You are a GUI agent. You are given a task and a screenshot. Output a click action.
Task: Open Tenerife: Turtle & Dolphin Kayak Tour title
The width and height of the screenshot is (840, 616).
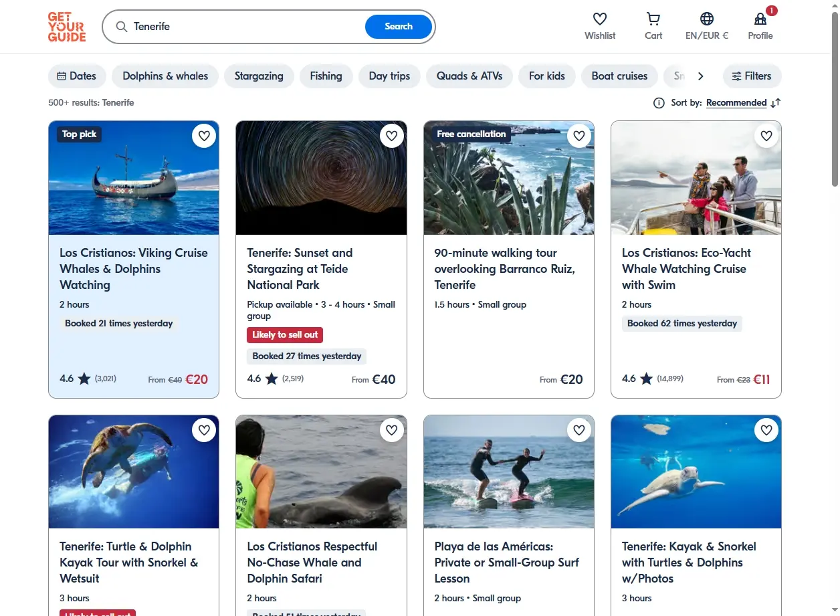[x=129, y=562]
